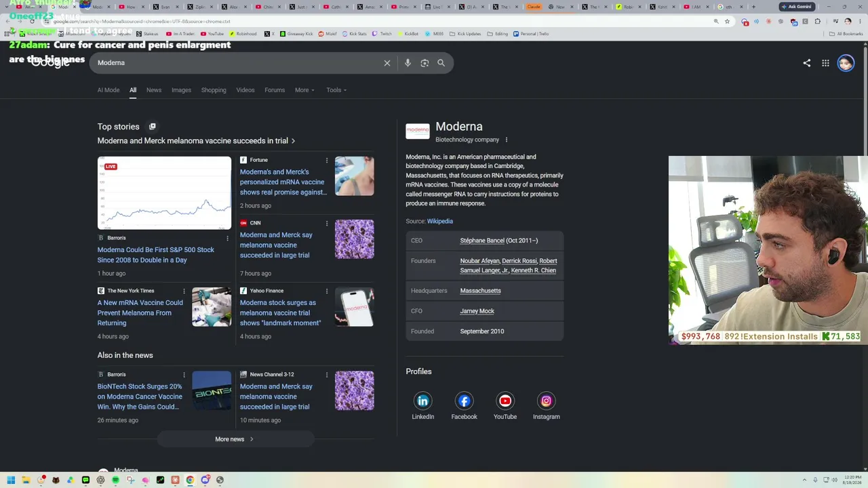Open the Moderna and Merck melanoma headline arrow
The width and height of the screenshot is (868, 488).
point(293,141)
